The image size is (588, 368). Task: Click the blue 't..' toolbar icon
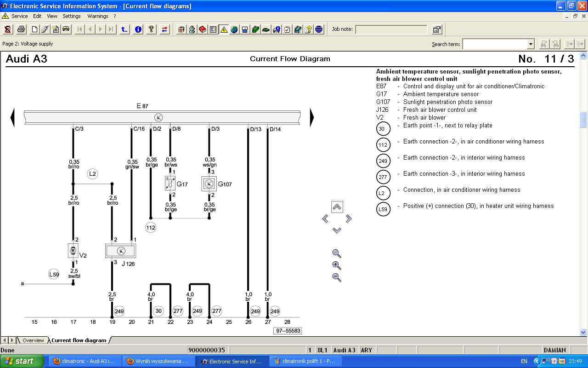tap(124, 29)
